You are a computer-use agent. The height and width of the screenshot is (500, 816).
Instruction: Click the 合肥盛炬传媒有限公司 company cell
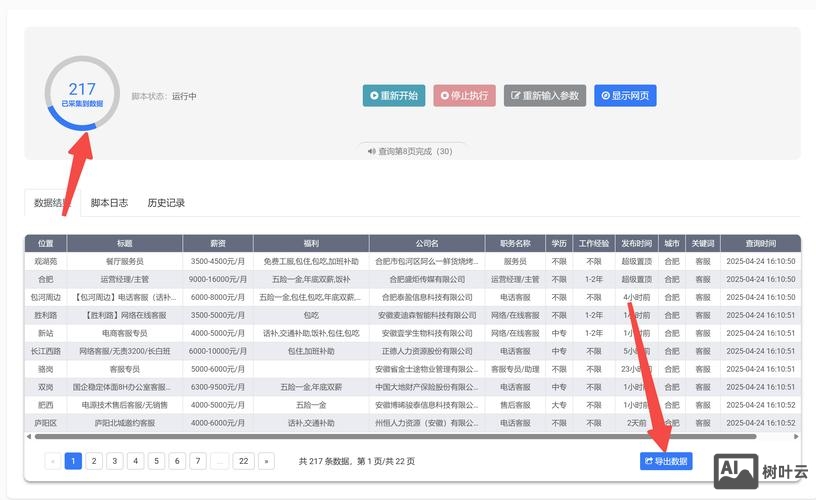click(427, 279)
